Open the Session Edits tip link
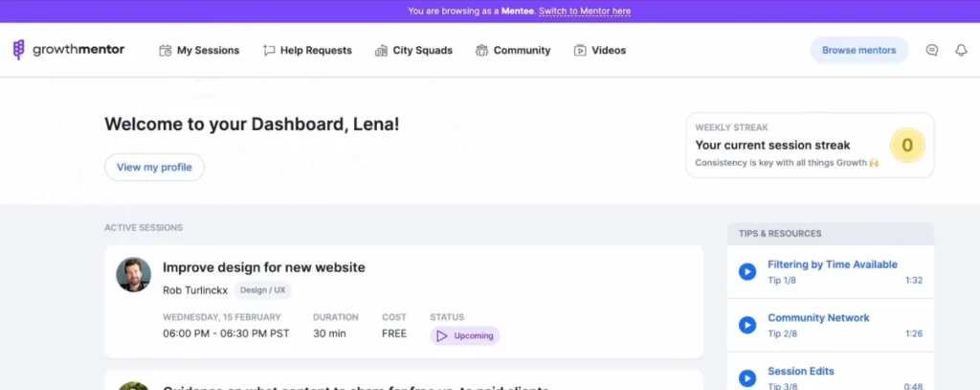Viewport: 980px width, 390px height. [801, 371]
